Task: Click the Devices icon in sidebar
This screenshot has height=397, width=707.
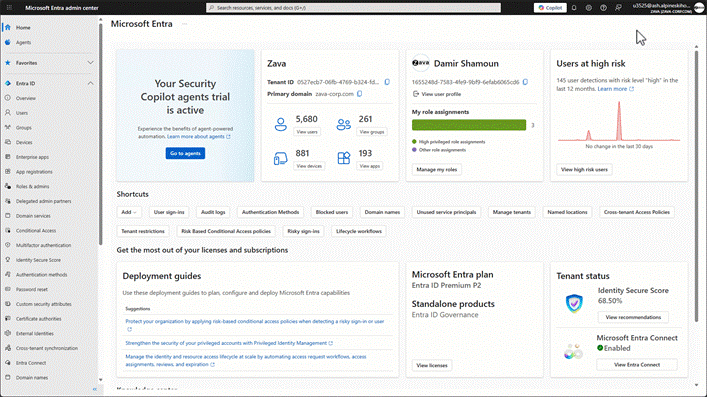Action: 8,142
